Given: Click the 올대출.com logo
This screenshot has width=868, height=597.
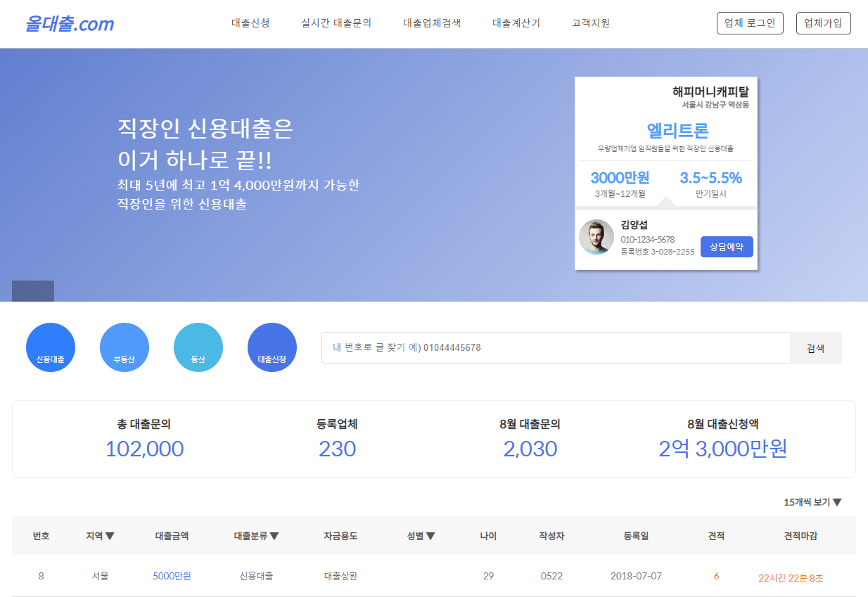Looking at the screenshot, I should pyautogui.click(x=68, y=23).
